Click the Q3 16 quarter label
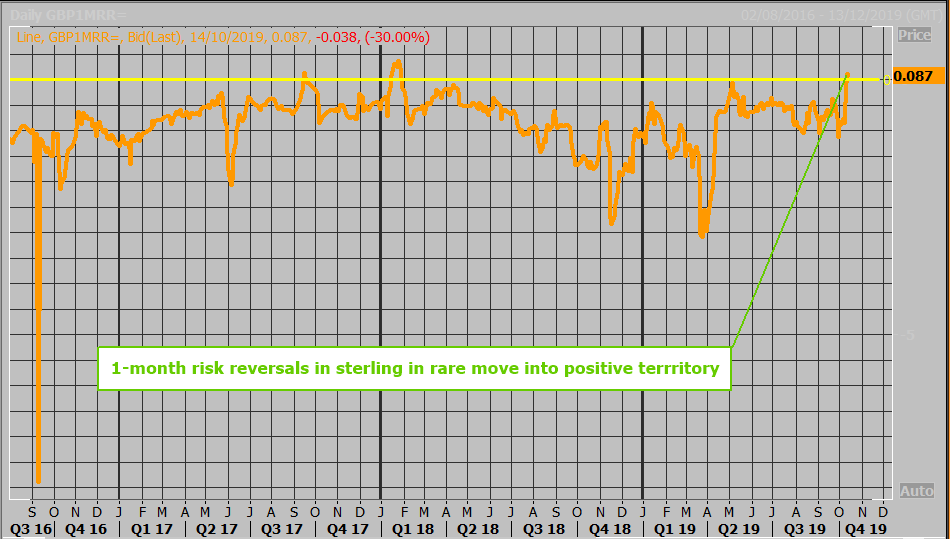The height and width of the screenshot is (539, 950). coord(30,529)
